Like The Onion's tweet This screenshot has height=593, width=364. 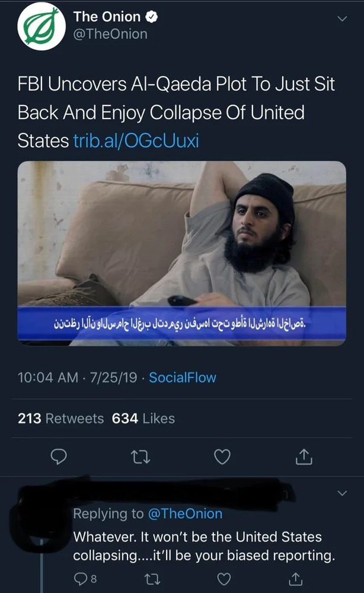pyautogui.click(x=222, y=457)
